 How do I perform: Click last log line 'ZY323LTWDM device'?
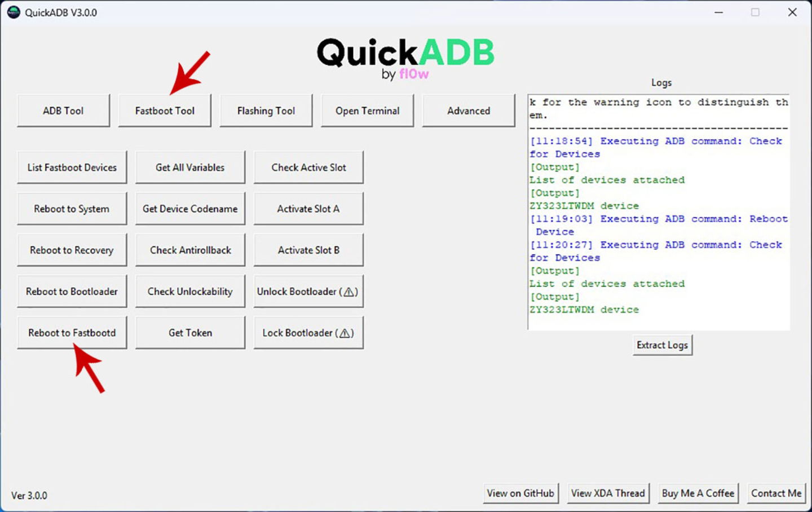pyautogui.click(x=584, y=310)
